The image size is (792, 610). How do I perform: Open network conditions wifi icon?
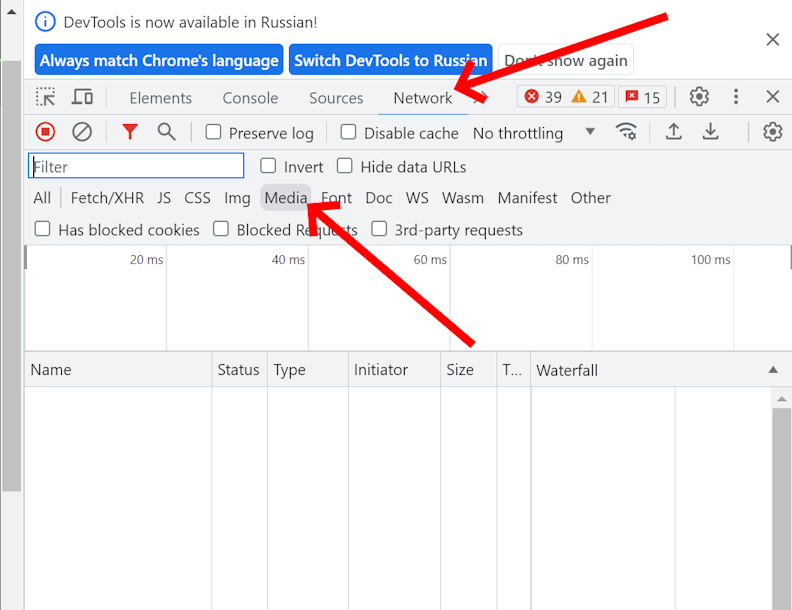coord(626,132)
